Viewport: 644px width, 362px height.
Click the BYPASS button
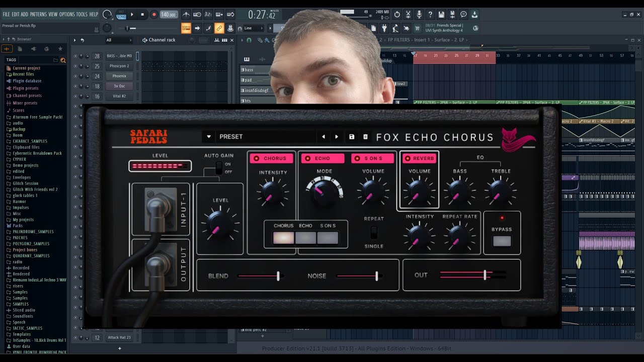(502, 241)
